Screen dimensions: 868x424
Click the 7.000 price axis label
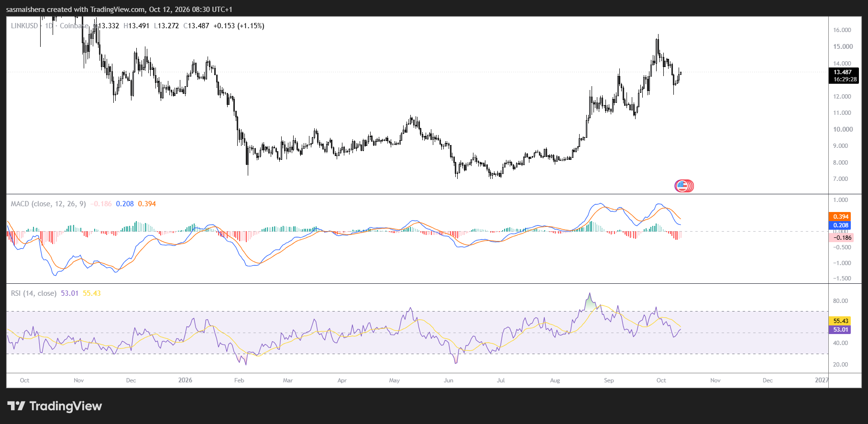840,179
